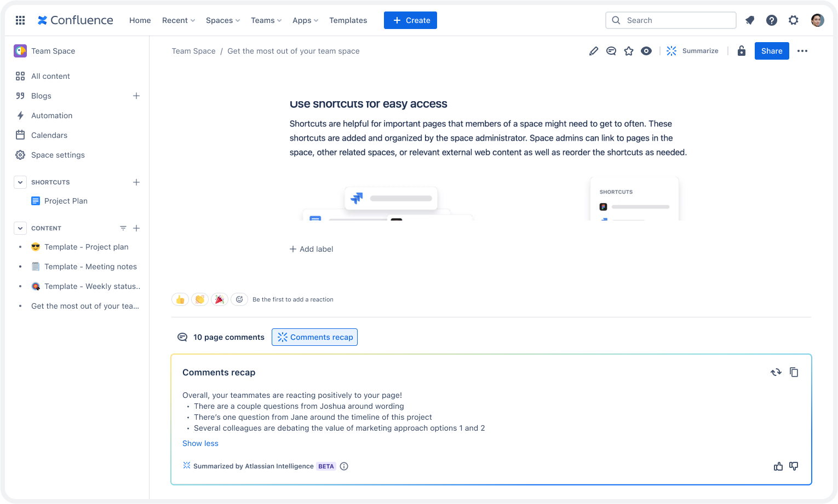Give thumbs down feedback on the recap
Viewport: 838px width, 504px height.
pyautogui.click(x=794, y=466)
